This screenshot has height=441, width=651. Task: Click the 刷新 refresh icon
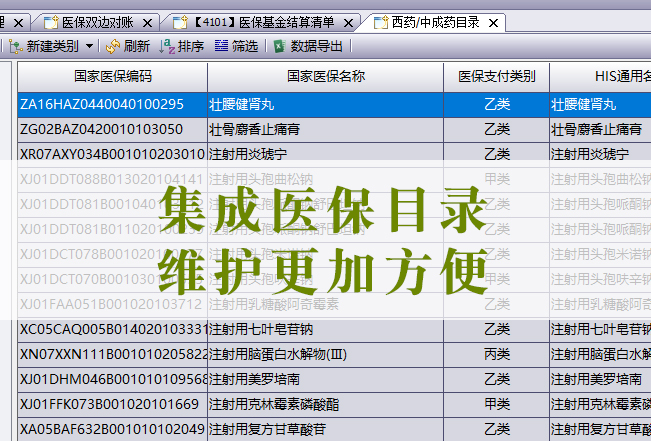pyautogui.click(x=113, y=46)
